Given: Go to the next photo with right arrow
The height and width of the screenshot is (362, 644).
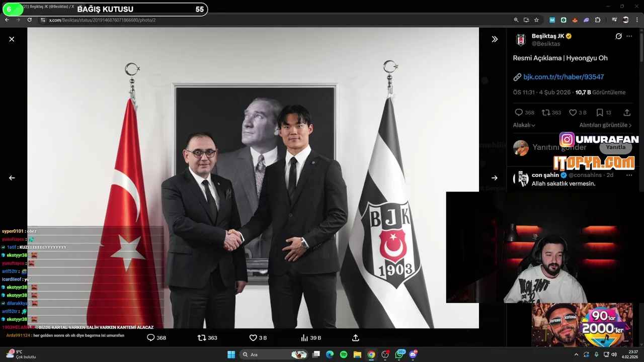Looking at the screenshot, I should pos(495,177).
